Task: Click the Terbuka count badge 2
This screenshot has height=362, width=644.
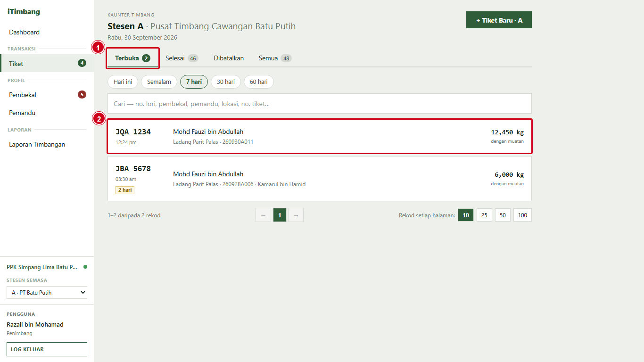Action: pos(146,58)
